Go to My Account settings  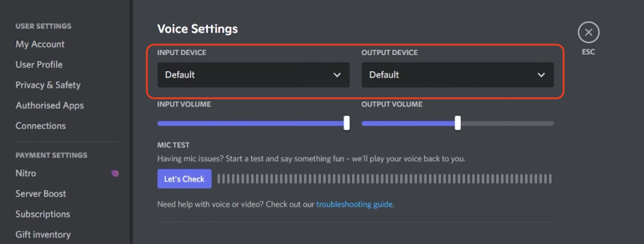pos(40,44)
